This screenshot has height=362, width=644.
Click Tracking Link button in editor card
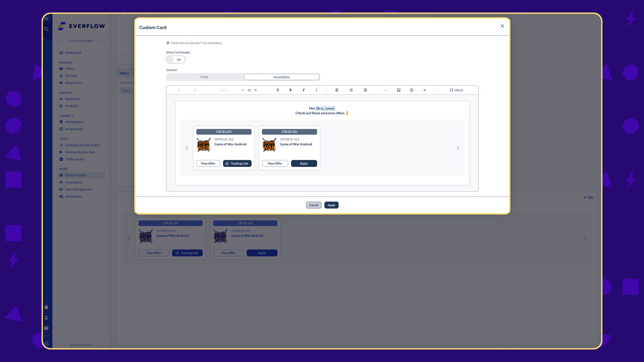pos(237,164)
